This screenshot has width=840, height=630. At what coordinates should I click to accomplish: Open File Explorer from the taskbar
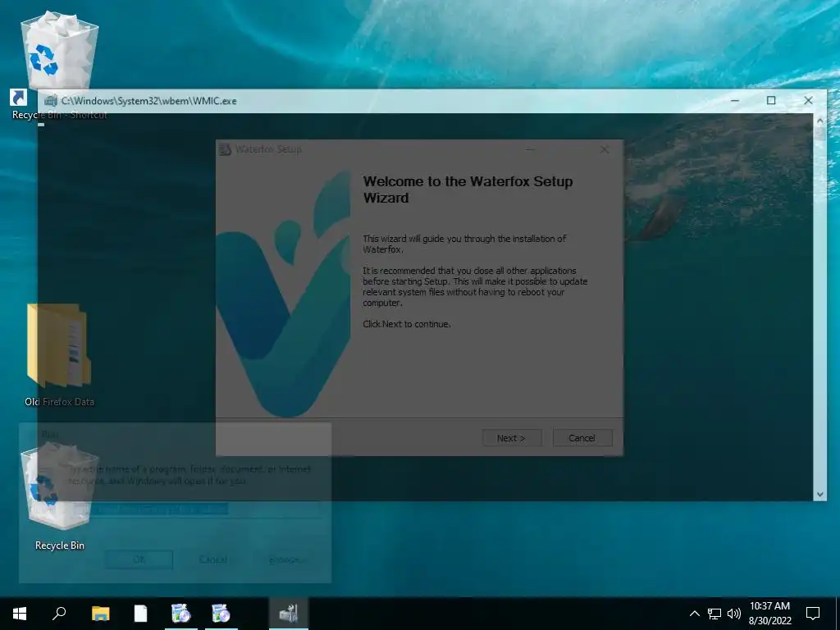(100, 614)
